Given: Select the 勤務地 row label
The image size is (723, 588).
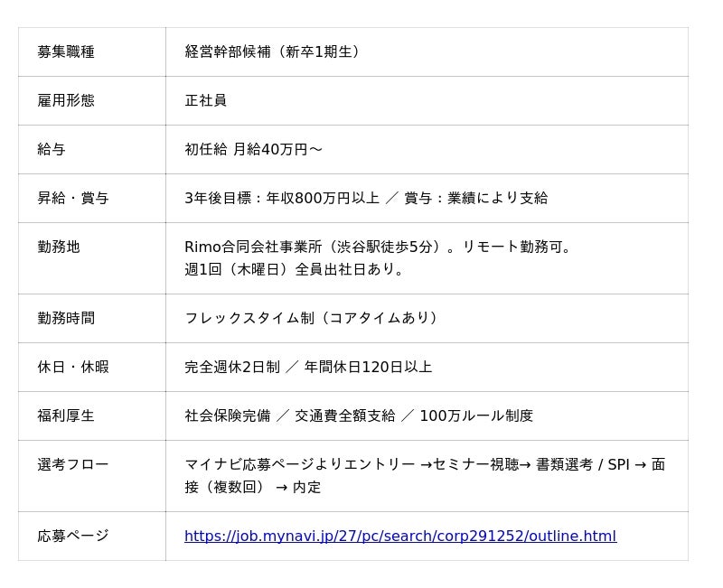Looking at the screenshot, I should pos(59,247).
